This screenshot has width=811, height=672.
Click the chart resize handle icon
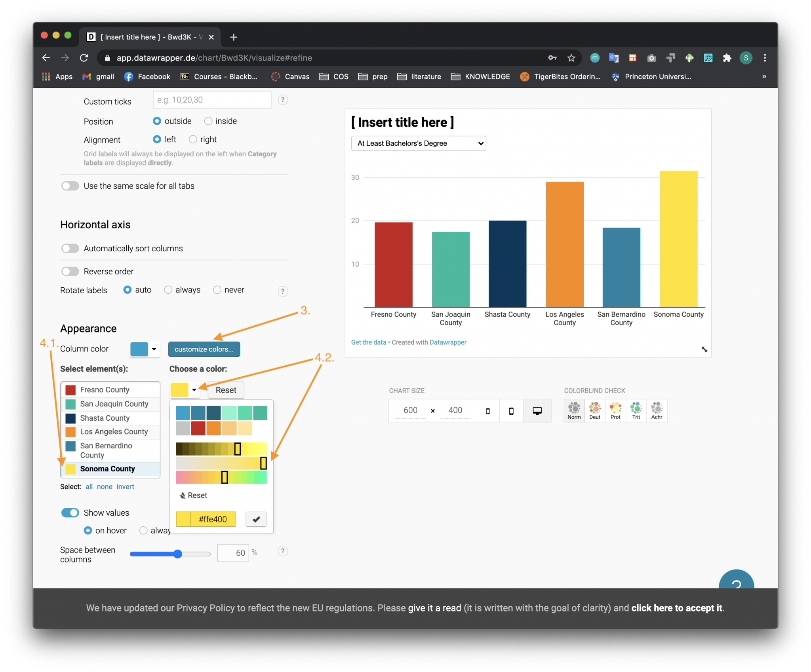[704, 349]
